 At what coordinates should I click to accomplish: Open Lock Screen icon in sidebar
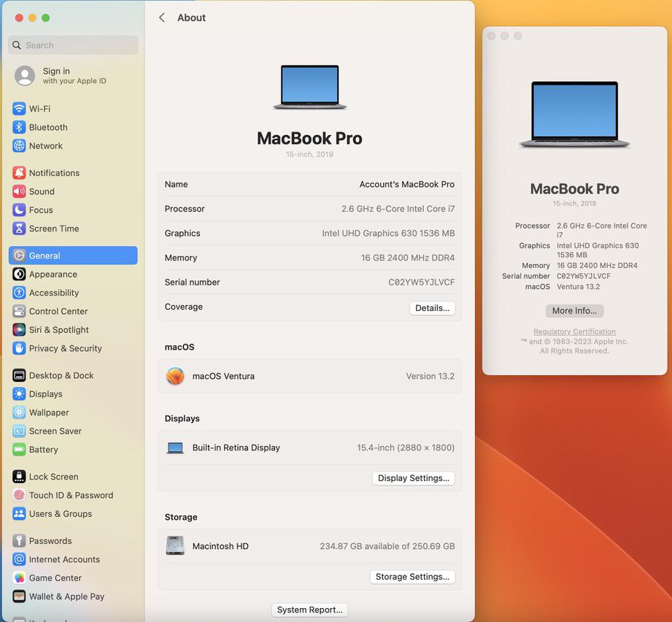(19, 477)
